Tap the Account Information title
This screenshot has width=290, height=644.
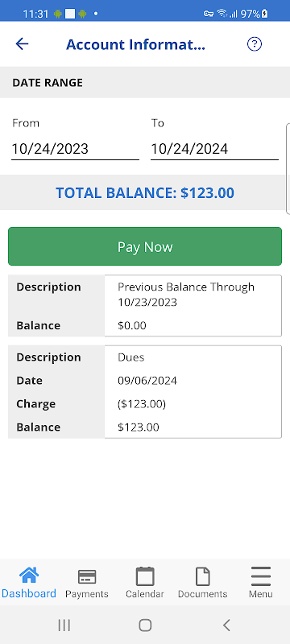point(135,44)
